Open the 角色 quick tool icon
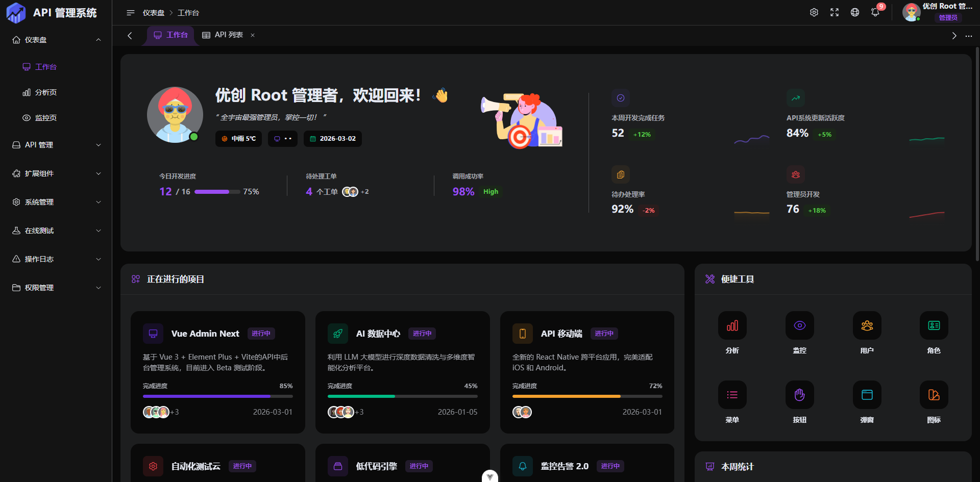The image size is (980, 482). (x=934, y=325)
